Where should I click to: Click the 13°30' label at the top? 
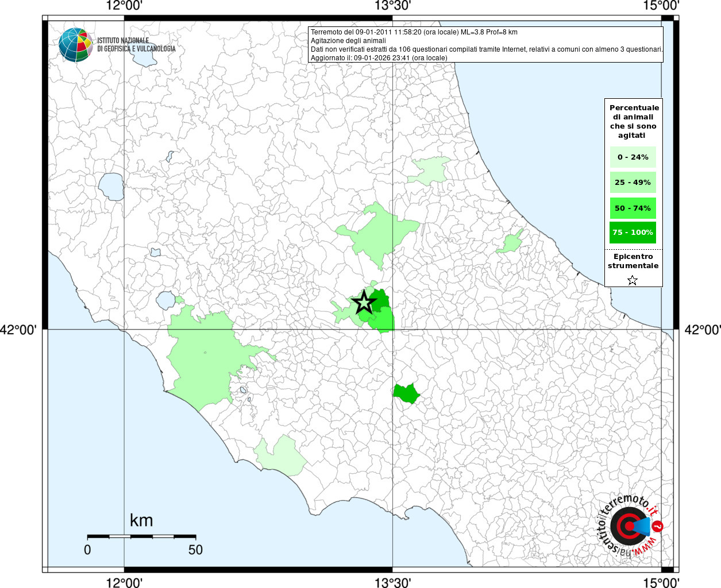[393, 6]
